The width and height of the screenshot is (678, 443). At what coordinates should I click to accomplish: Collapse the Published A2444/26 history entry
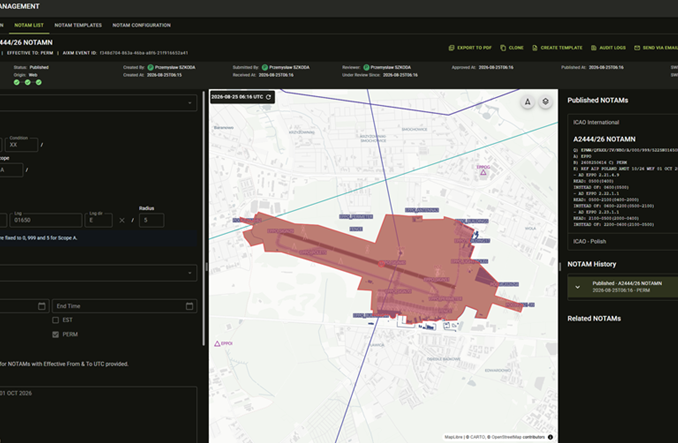tap(578, 287)
